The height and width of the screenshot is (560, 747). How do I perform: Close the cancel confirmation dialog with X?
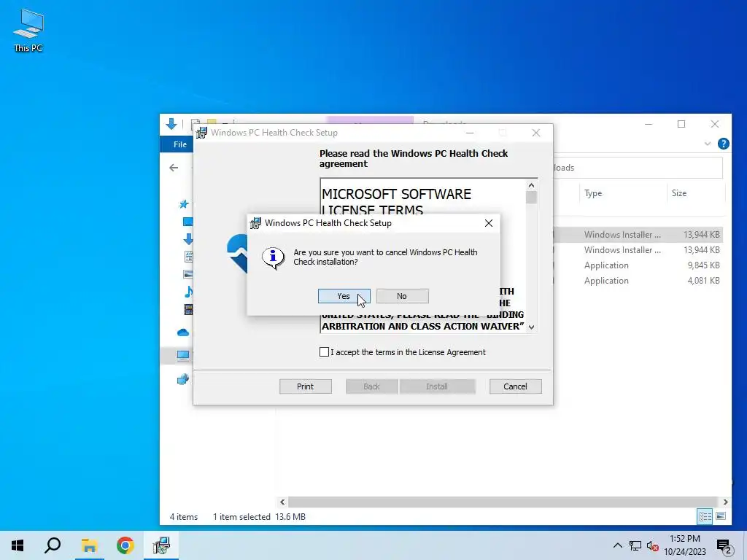click(488, 223)
